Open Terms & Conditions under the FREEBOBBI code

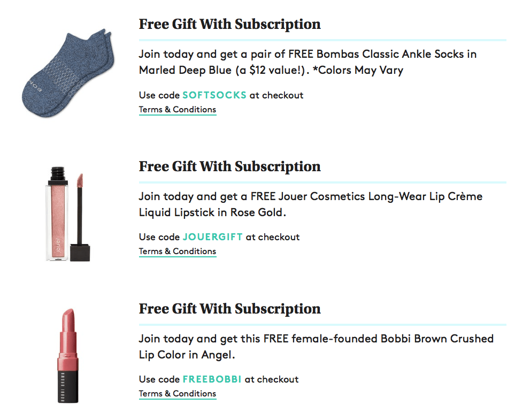pos(178,394)
